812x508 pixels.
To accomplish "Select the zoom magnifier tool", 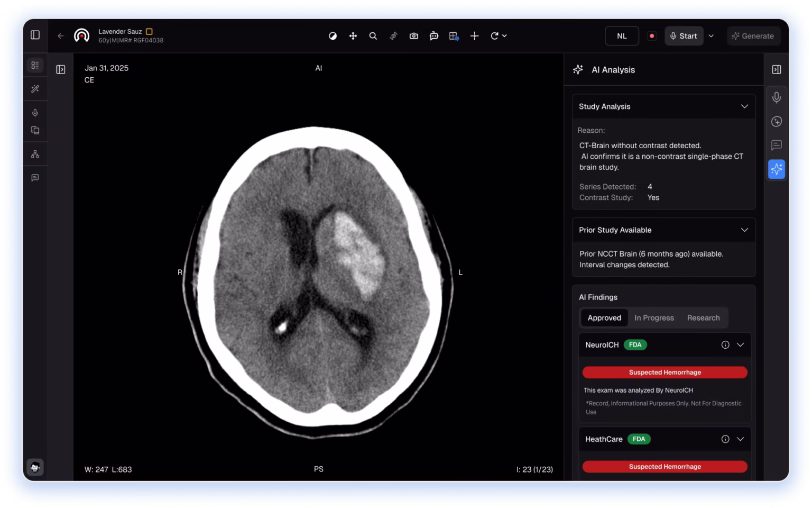I will click(373, 36).
